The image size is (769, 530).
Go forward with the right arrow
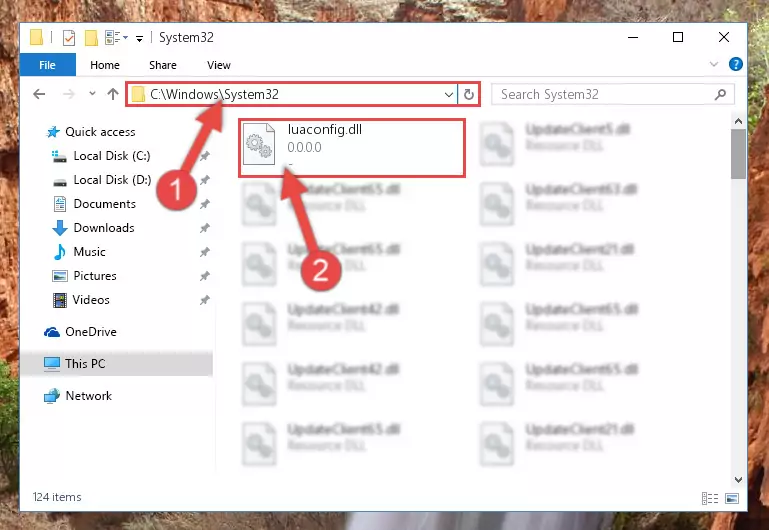pos(69,94)
